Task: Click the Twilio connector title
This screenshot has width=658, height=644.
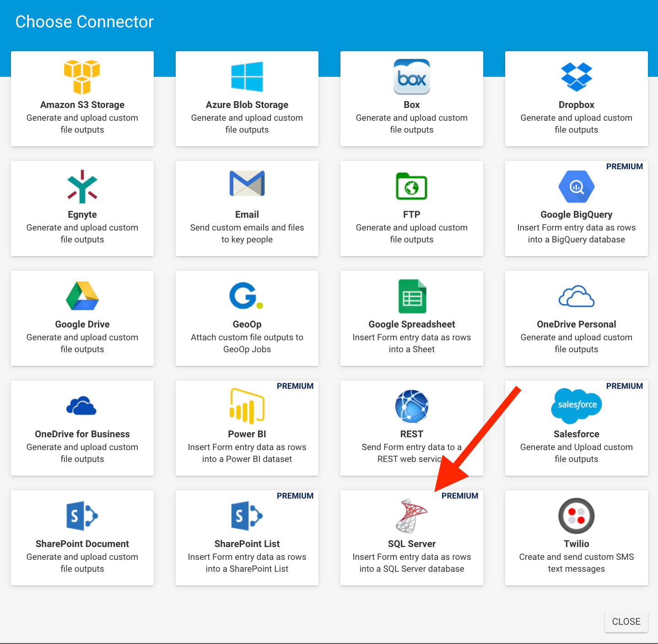Action: coord(577,544)
